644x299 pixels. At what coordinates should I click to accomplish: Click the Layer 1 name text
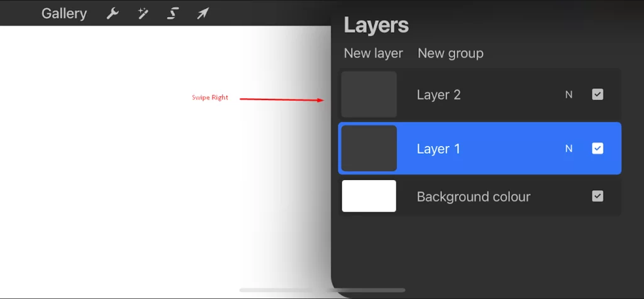(x=438, y=149)
